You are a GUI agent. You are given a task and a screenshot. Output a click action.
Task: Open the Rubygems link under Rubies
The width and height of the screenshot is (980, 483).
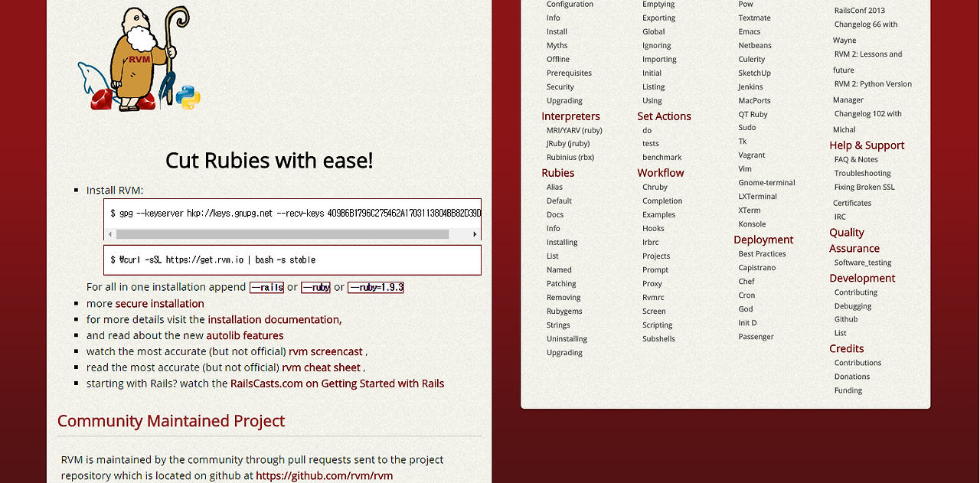pos(564,312)
